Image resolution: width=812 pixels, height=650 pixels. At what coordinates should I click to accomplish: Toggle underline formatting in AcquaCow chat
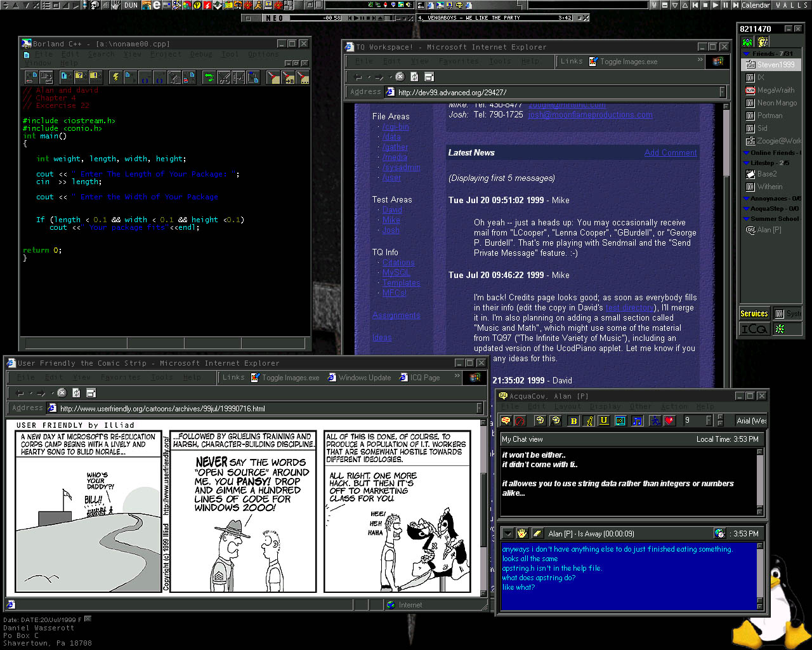click(x=604, y=420)
